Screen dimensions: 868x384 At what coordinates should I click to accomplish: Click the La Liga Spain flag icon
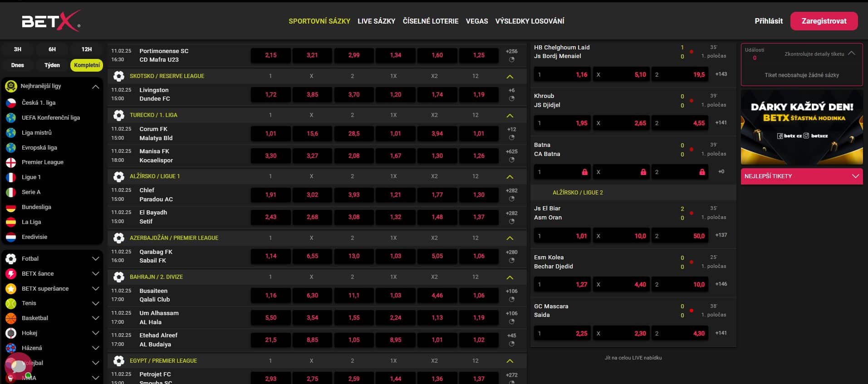11,222
